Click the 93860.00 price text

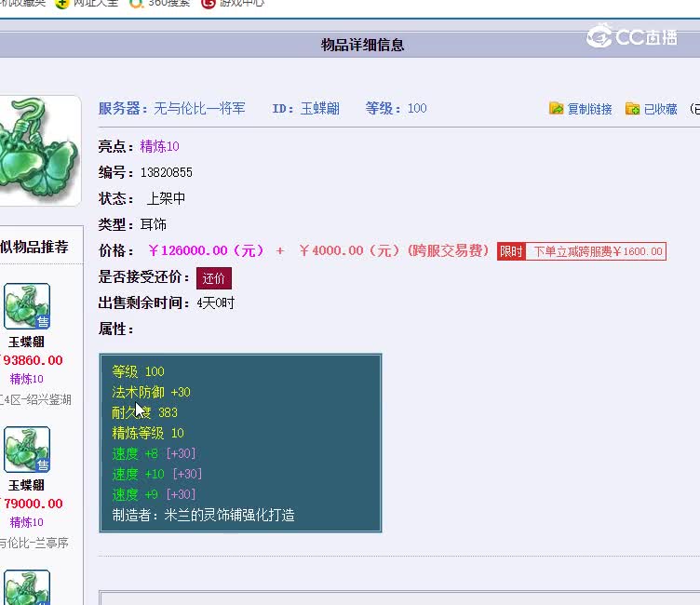[32, 360]
